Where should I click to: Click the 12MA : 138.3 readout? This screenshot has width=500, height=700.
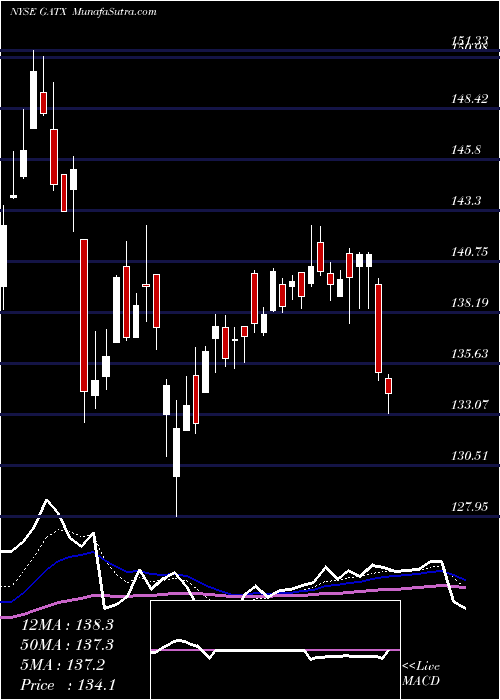point(67,625)
